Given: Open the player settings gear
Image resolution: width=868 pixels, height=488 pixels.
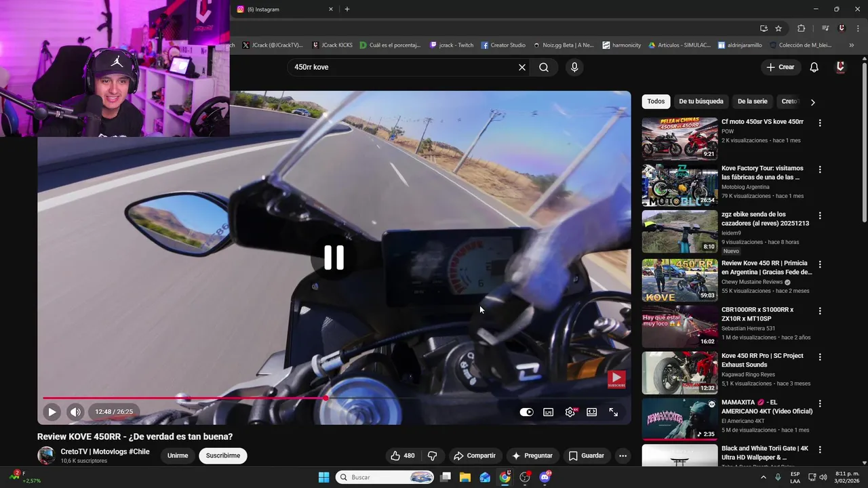Looking at the screenshot, I should point(570,412).
